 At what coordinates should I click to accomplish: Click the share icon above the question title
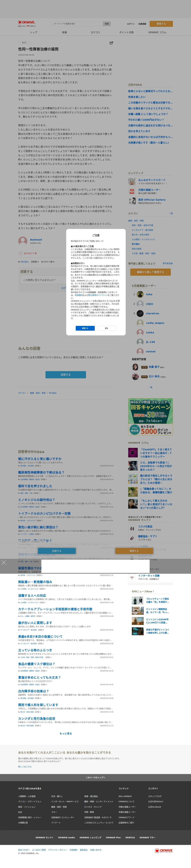point(111,43)
